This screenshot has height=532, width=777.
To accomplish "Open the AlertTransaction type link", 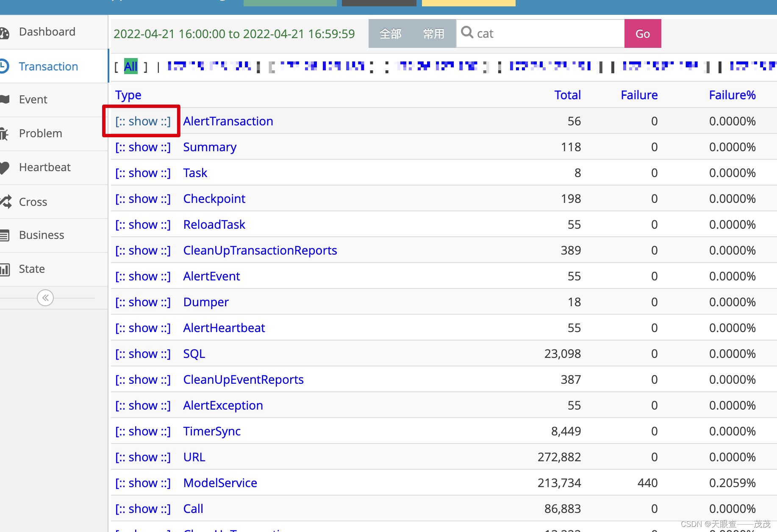I will tap(228, 121).
